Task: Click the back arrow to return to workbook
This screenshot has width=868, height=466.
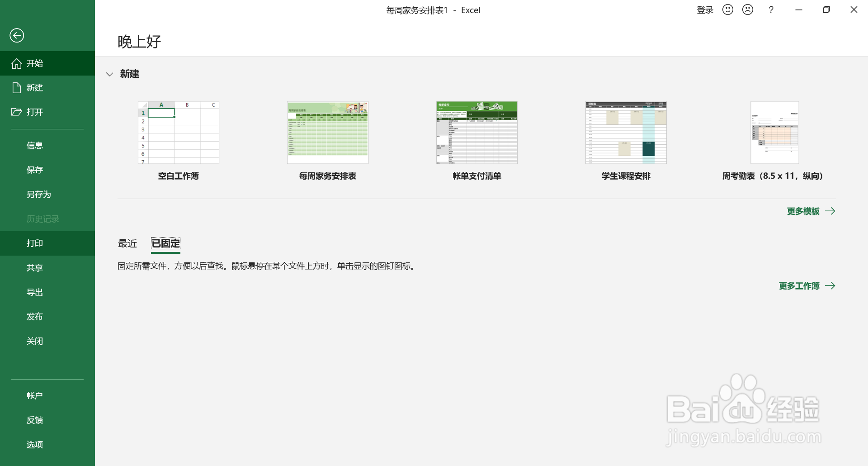Action: 17,35
